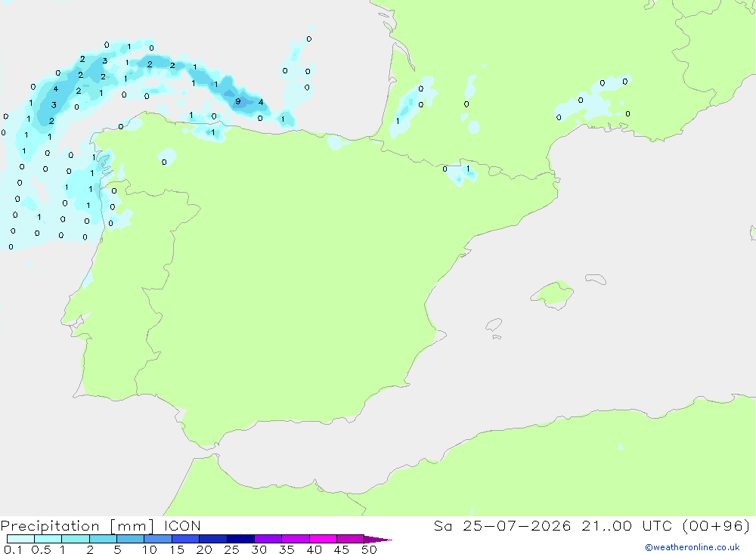The width and height of the screenshot is (756, 554).
Task: Click the legend label '0.1'
Action: pos(13,549)
